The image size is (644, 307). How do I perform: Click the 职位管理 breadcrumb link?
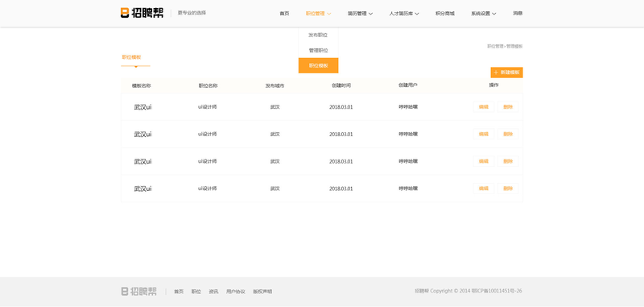495,47
